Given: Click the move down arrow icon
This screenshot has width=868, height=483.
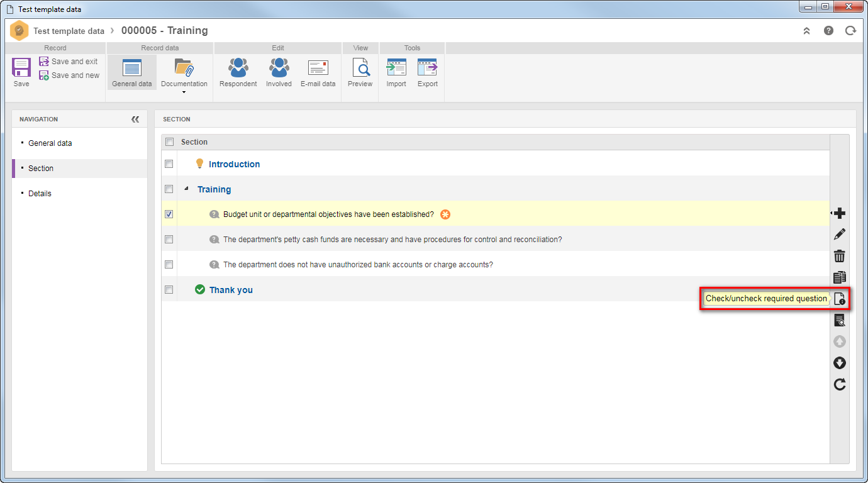Looking at the screenshot, I should (x=840, y=363).
